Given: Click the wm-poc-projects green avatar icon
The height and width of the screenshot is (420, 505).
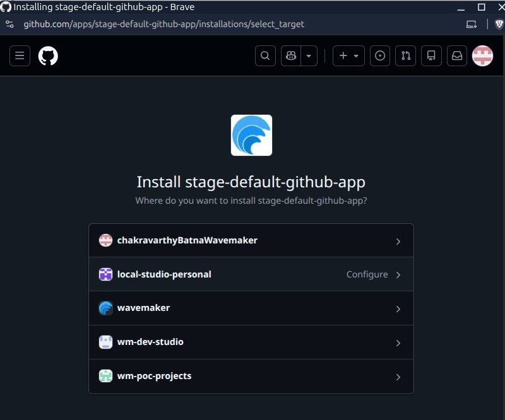Looking at the screenshot, I should coord(105,376).
